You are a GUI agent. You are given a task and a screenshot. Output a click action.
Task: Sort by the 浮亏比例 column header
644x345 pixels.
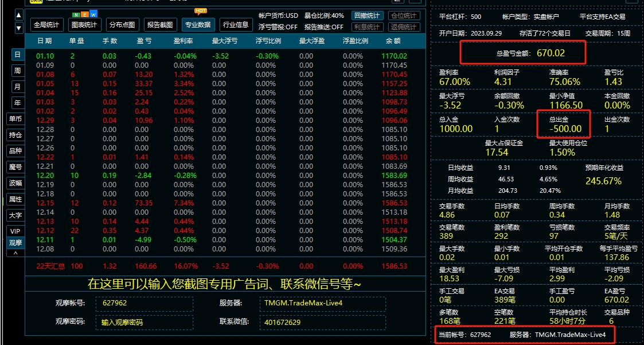click(268, 41)
